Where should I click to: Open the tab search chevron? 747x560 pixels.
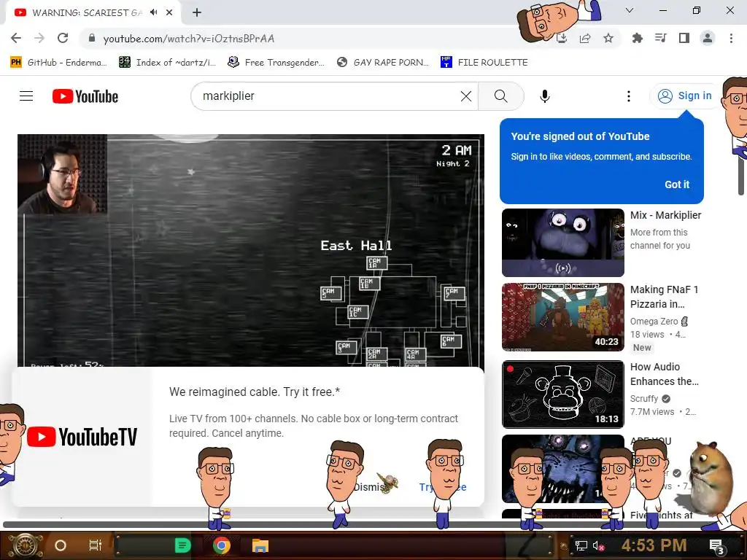630,10
